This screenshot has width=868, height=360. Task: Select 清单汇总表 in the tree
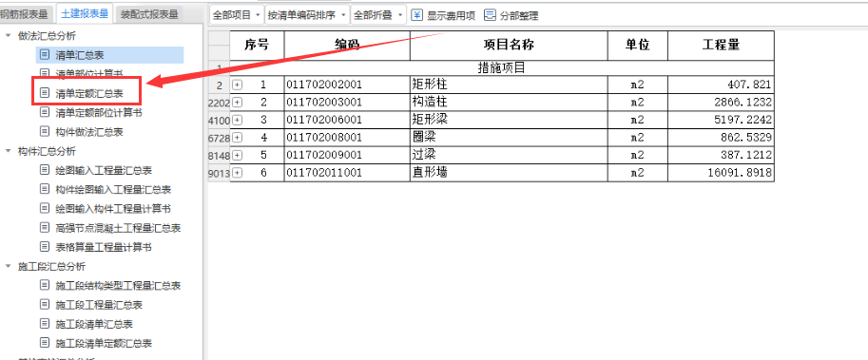coord(109,55)
